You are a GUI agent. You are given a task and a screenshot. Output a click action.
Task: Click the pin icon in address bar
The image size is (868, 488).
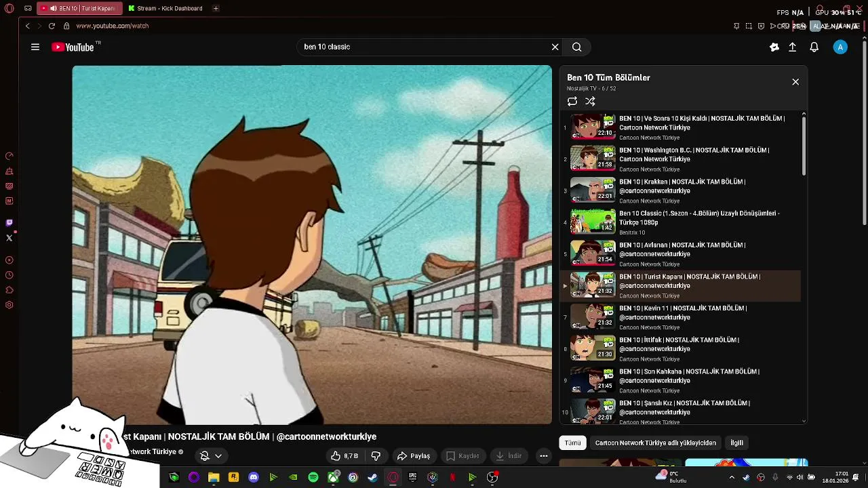pos(736,26)
